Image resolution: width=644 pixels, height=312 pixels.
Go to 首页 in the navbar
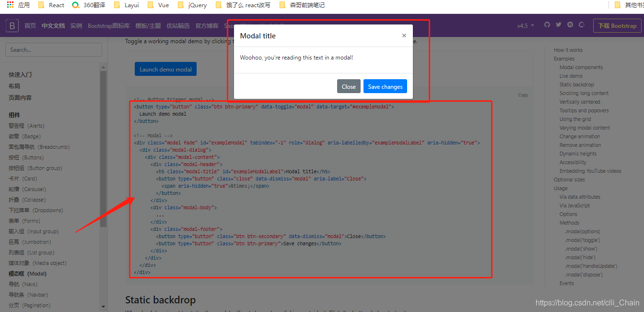[30, 25]
